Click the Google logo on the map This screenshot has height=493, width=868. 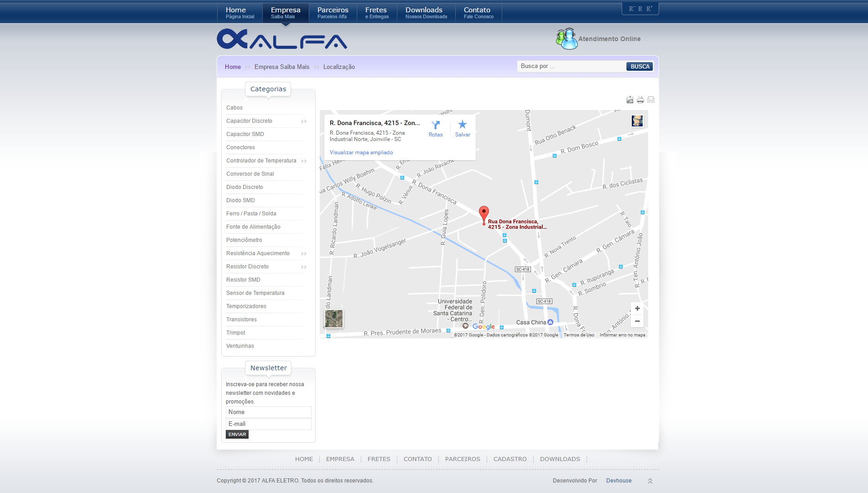pyautogui.click(x=483, y=326)
